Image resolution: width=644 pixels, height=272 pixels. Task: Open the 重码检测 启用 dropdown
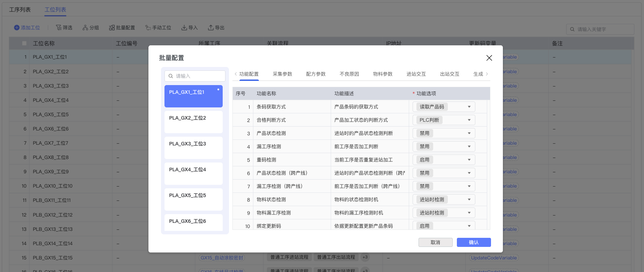click(x=469, y=160)
